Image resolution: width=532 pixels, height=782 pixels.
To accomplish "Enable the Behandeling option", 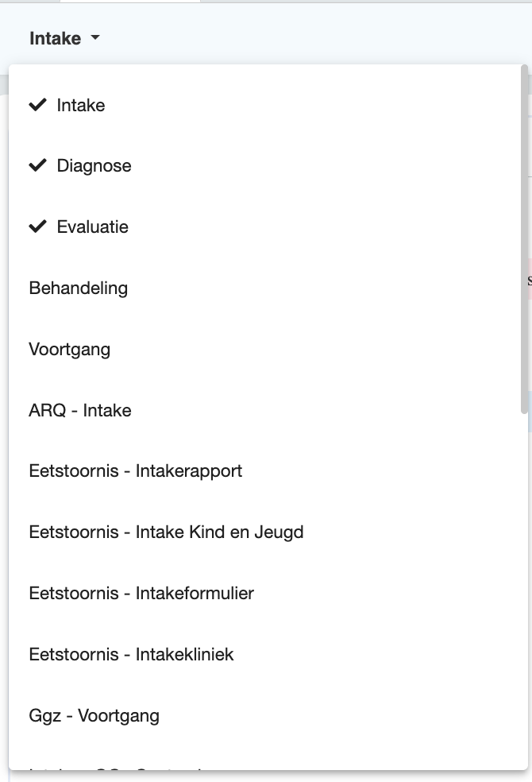I will [78, 288].
